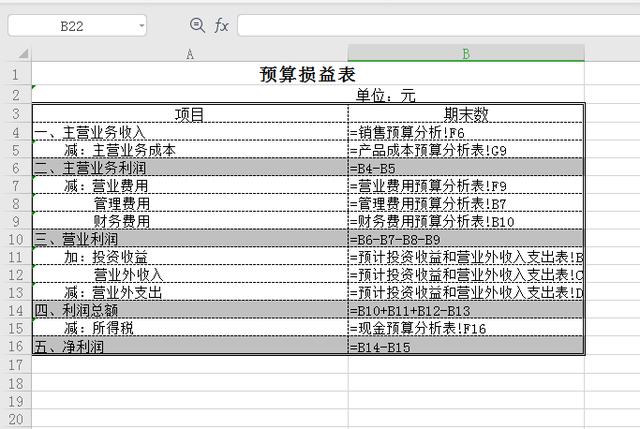The image size is (640, 429).
Task: Select formula cell =管理费用预算分析表!B7
Action: click(x=466, y=203)
